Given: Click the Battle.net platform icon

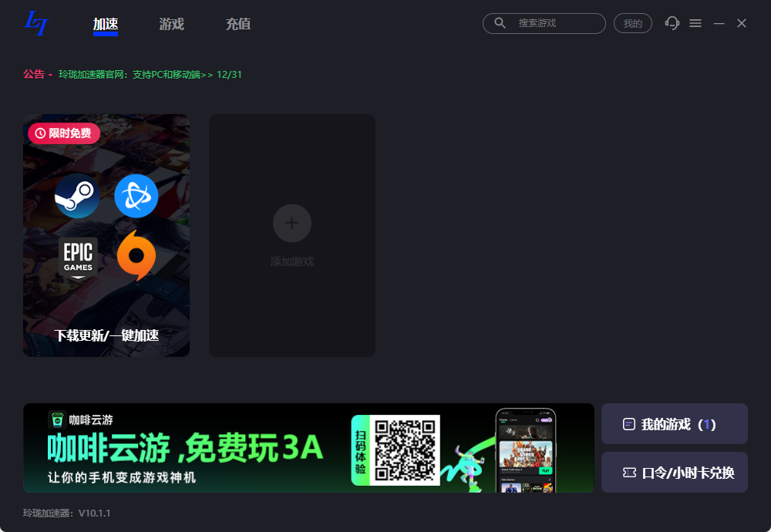Looking at the screenshot, I should [136, 196].
